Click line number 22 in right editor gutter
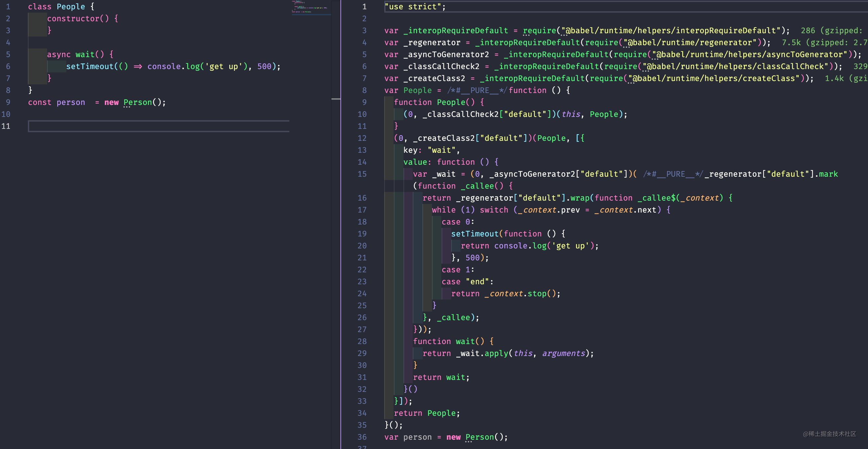868x449 pixels. tap(362, 270)
